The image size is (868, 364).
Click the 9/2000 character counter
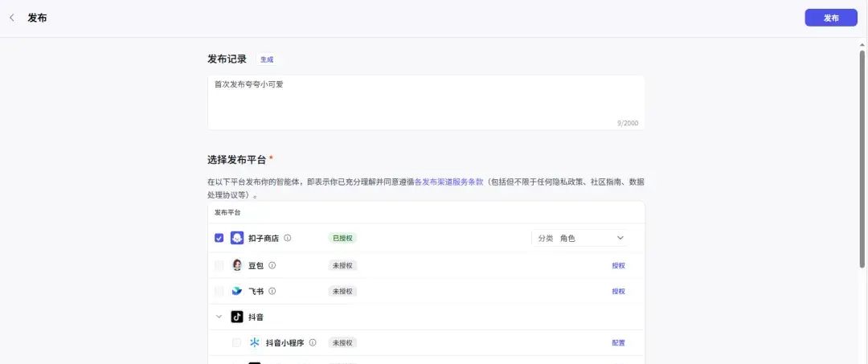(627, 123)
